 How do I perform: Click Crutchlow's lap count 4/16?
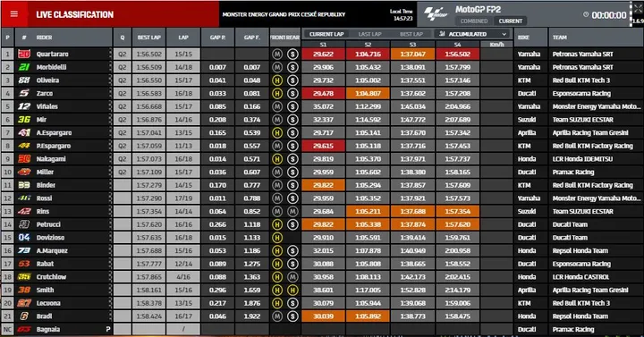click(183, 277)
